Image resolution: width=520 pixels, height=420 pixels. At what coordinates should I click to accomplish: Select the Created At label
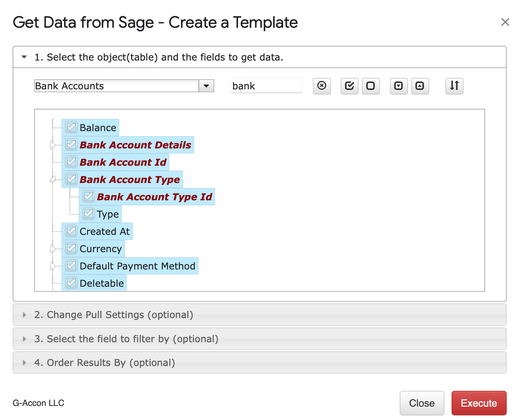(105, 232)
